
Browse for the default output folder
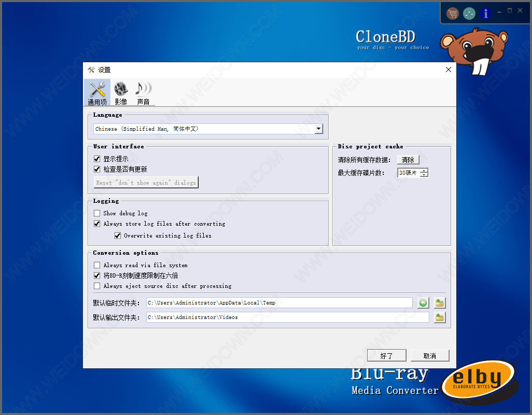[x=440, y=317]
